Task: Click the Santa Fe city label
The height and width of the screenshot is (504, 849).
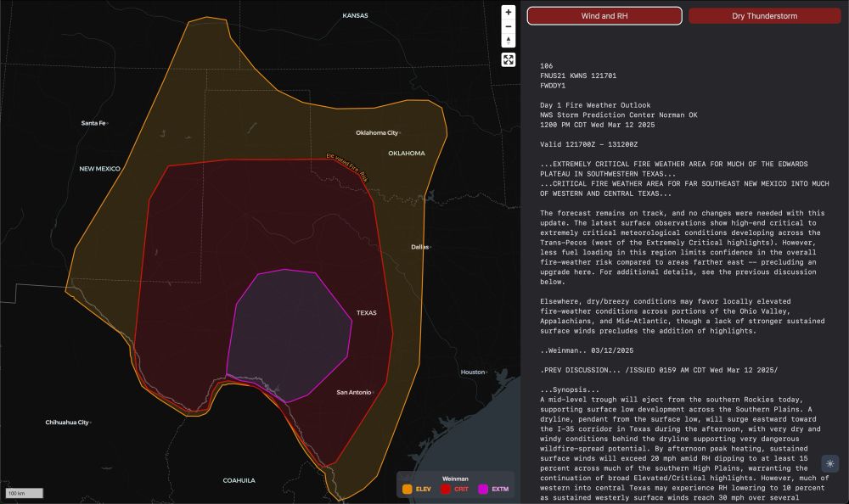Action: tap(93, 123)
